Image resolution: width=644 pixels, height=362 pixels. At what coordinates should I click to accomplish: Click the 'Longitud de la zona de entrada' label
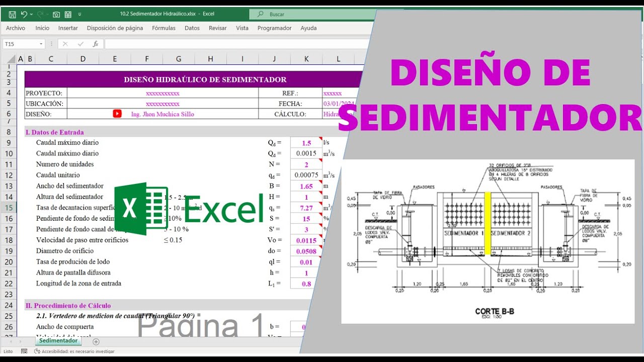pyautogui.click(x=78, y=283)
